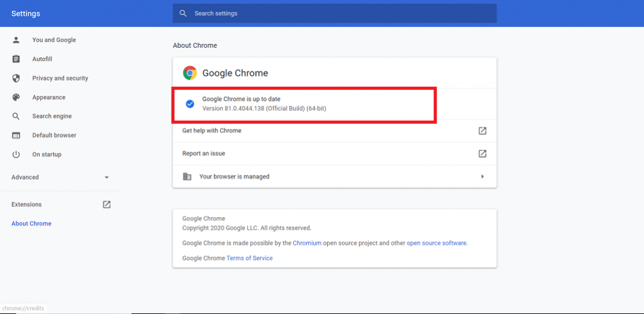Click the Advanced label in sidebar
This screenshot has width=644, height=314.
[25, 177]
